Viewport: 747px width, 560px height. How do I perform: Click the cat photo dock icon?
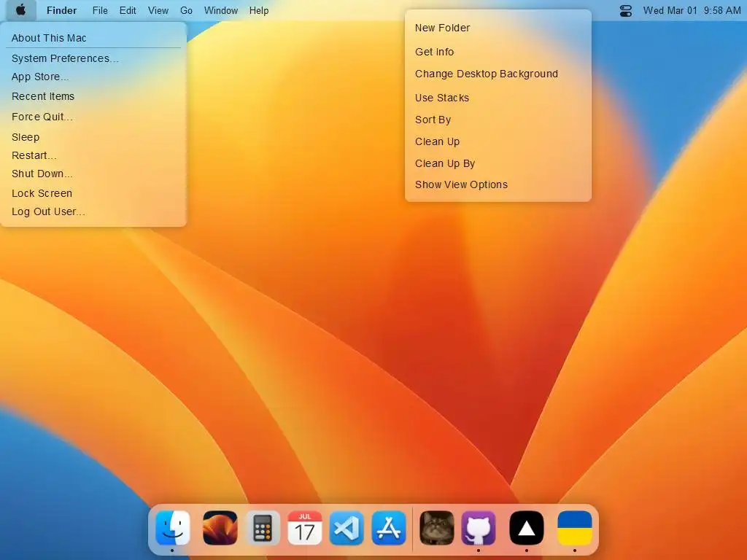(x=436, y=528)
